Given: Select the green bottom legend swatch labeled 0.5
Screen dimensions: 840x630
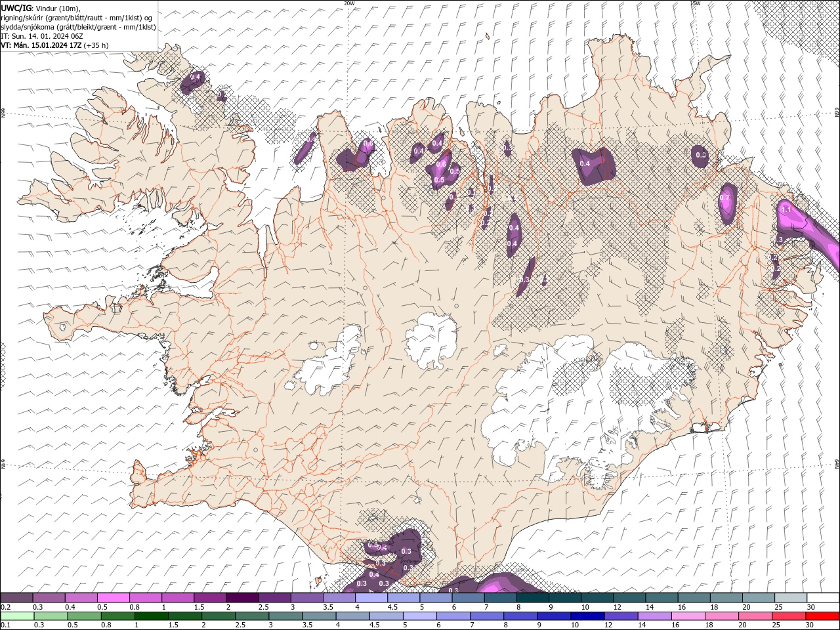Looking at the screenshot, I should click(x=84, y=616).
